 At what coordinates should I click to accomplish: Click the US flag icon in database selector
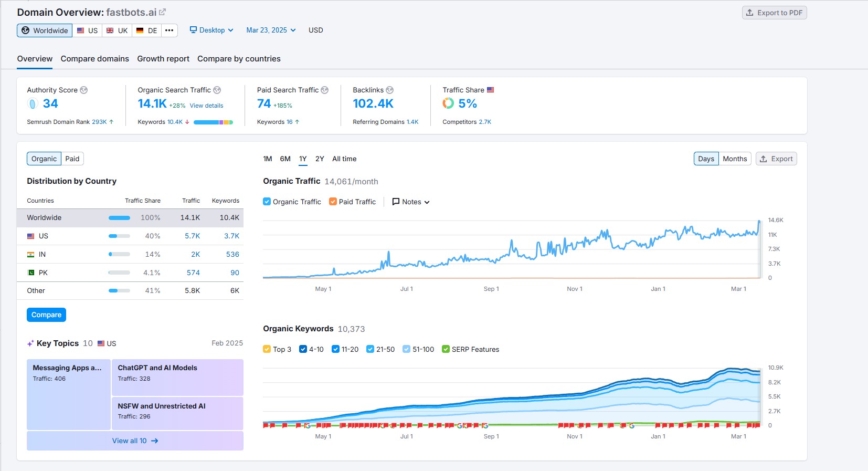[81, 30]
